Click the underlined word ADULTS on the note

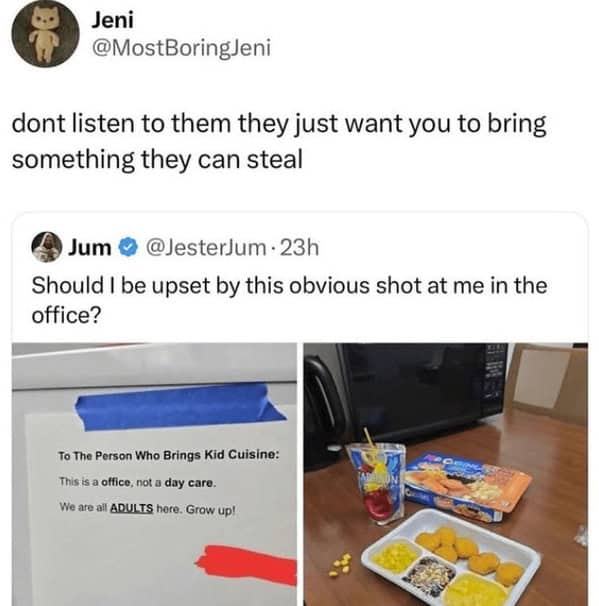[x=132, y=508]
